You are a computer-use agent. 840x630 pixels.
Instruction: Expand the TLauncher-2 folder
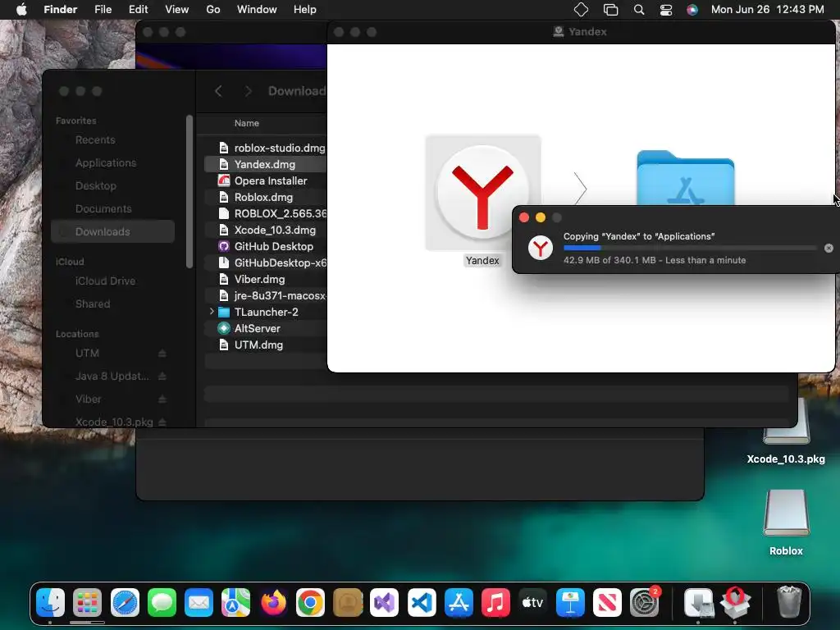[x=212, y=311]
